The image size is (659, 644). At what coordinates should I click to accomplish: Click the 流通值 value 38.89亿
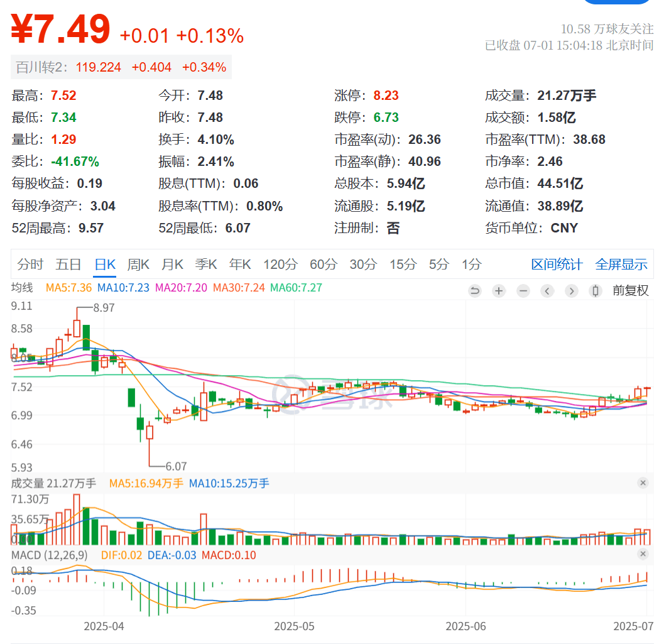click(x=560, y=206)
